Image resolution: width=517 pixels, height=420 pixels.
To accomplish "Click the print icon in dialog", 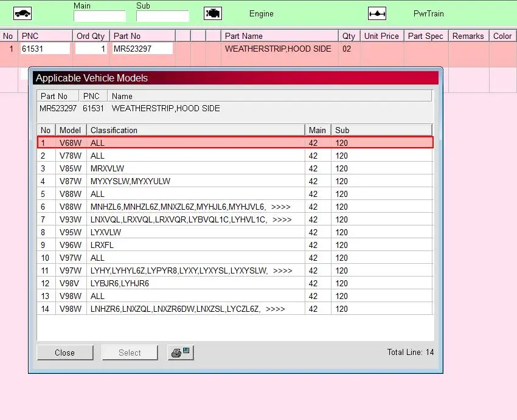I will click(x=181, y=353).
